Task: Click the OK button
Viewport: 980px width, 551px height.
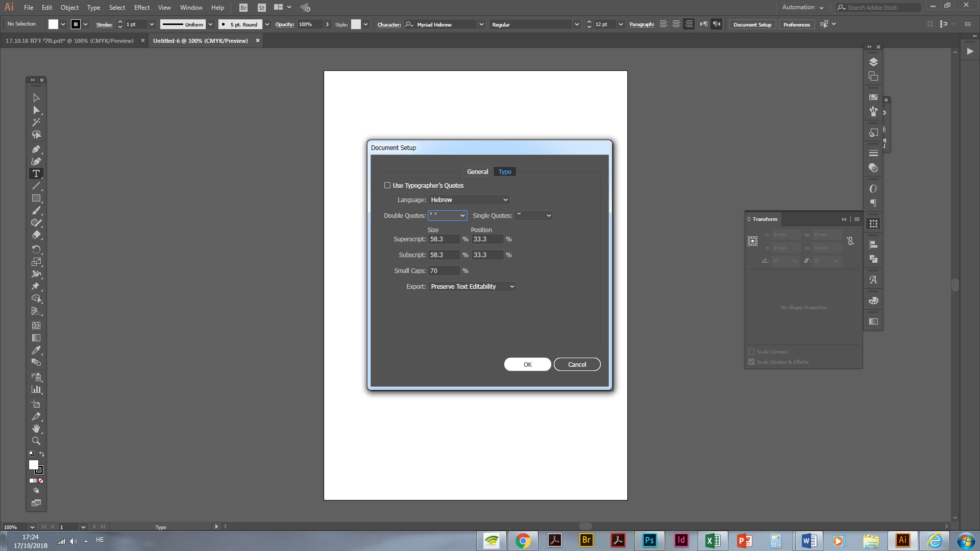Action: [x=527, y=364]
